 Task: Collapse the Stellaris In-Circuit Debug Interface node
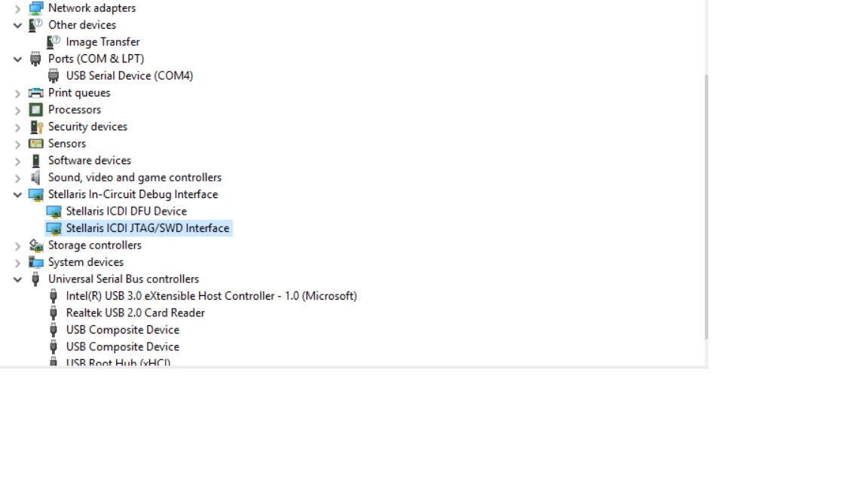[17, 194]
